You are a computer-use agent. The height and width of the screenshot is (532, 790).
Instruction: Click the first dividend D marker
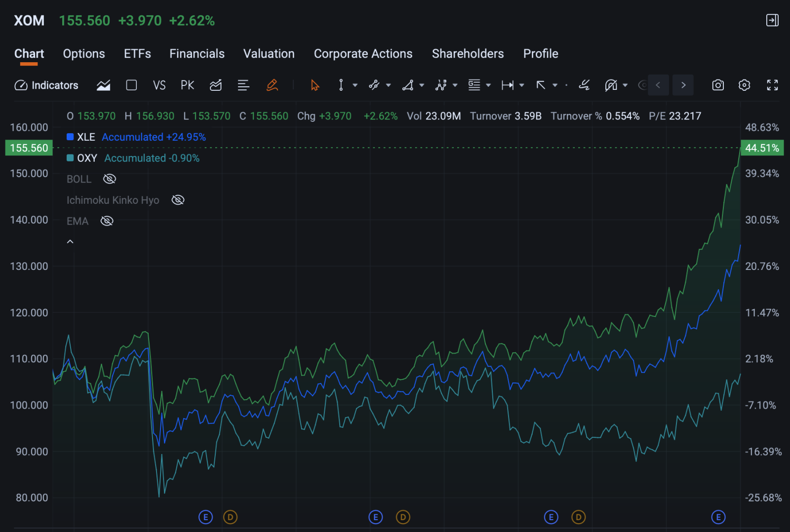click(230, 517)
